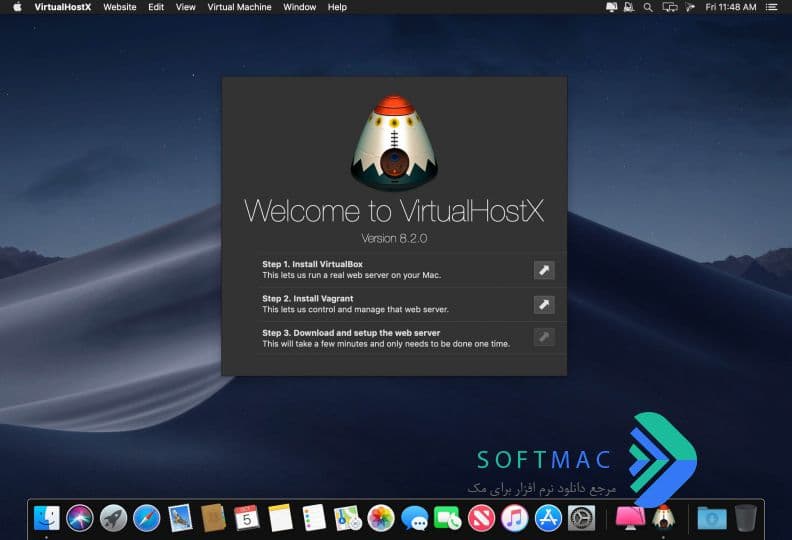
Task: Open the Edit menu
Action: tap(156, 7)
